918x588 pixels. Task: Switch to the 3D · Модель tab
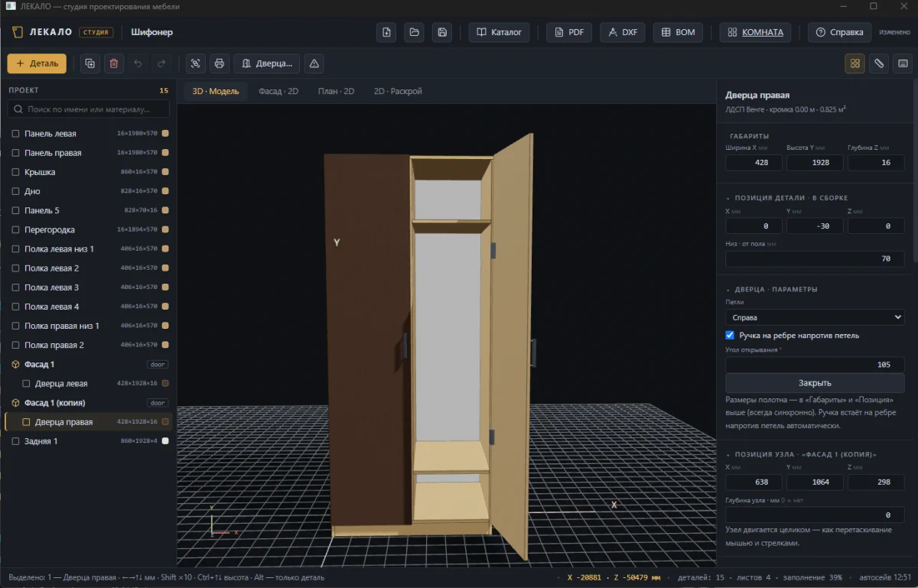(216, 92)
